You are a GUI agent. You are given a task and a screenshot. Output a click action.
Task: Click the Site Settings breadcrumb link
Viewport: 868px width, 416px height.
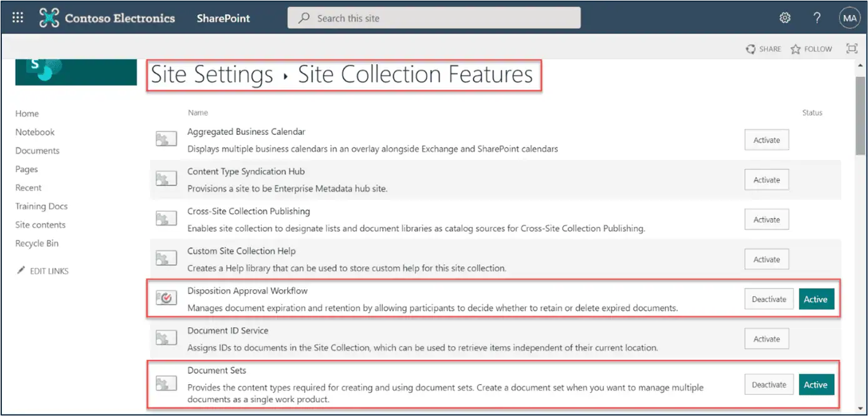pos(212,74)
